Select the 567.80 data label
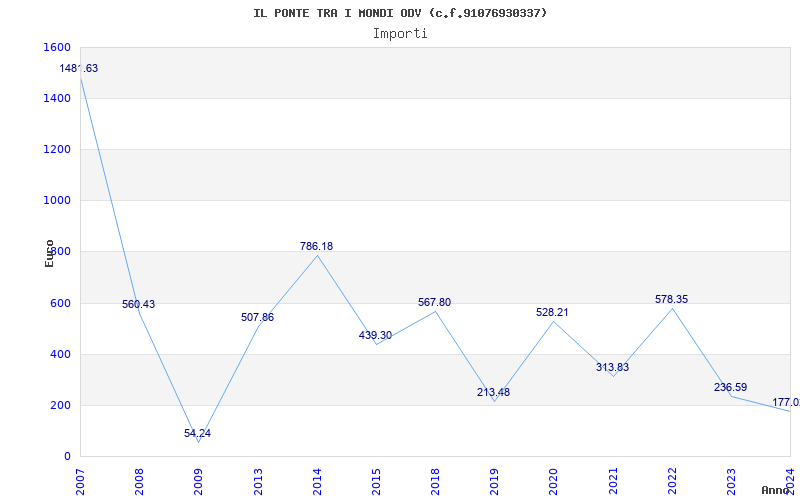Screen dimensions: 800x500 435,303
